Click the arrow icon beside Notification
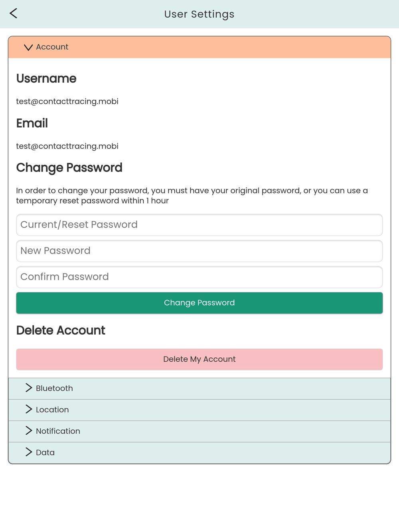The height and width of the screenshot is (532, 399). point(28,431)
